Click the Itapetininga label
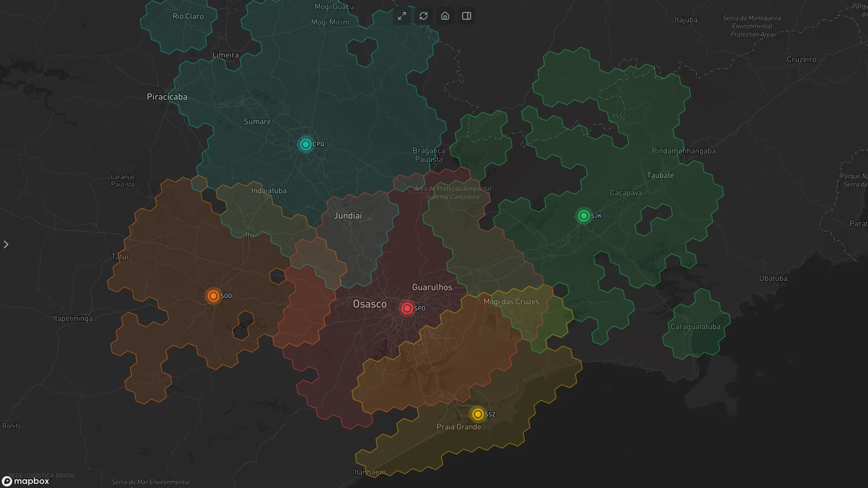Image resolution: width=868 pixels, height=488 pixels. pos(73,318)
